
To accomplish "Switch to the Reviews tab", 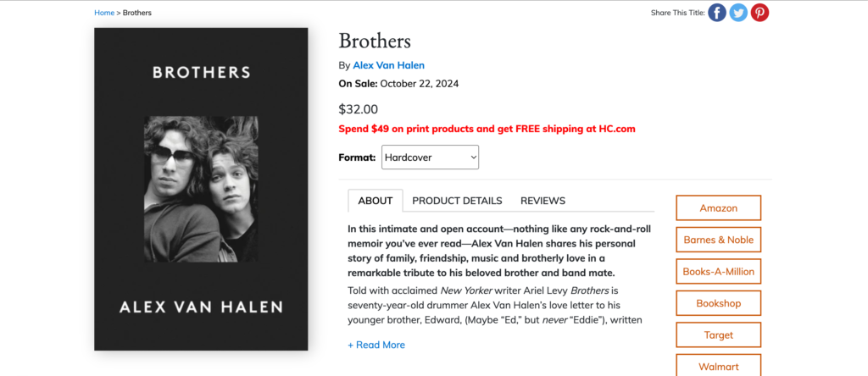I will tap(542, 201).
